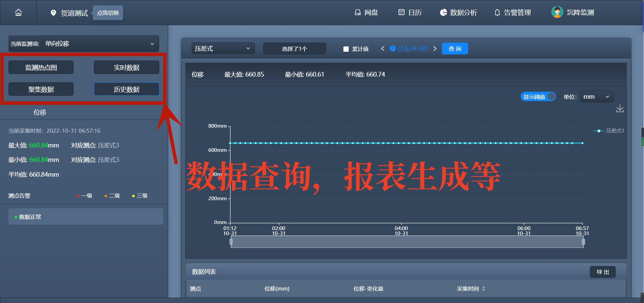Click the sort toggle on 采集时间 column
Screen dimensions: 644x303
[484, 289]
